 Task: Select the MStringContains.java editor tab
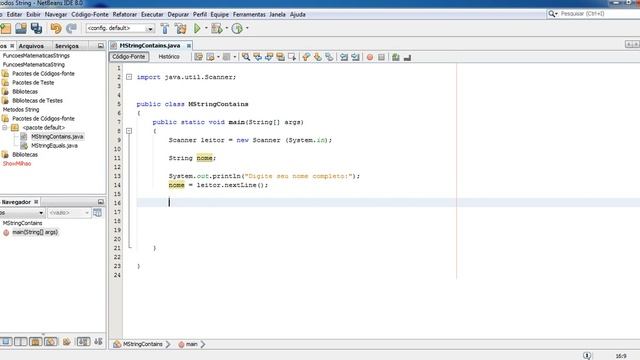[150, 46]
